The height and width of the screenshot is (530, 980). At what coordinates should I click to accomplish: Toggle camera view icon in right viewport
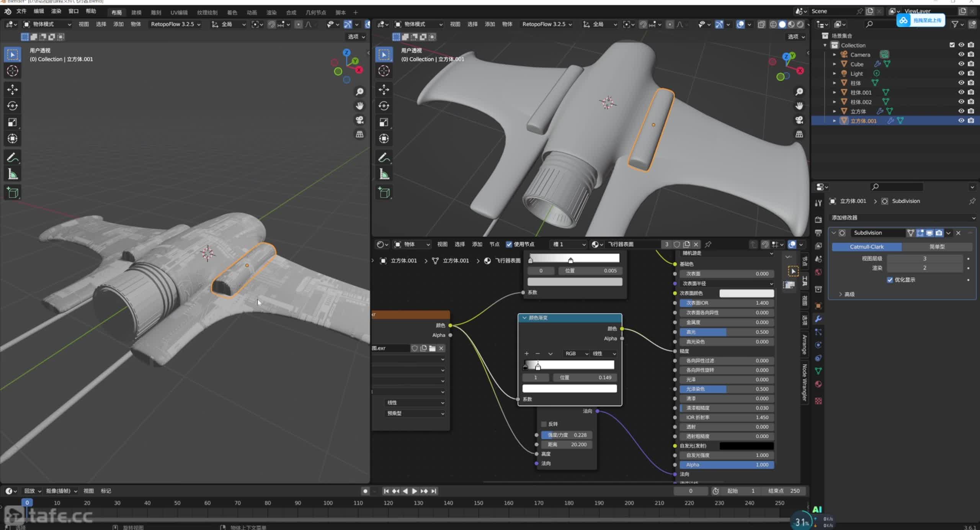click(x=799, y=120)
